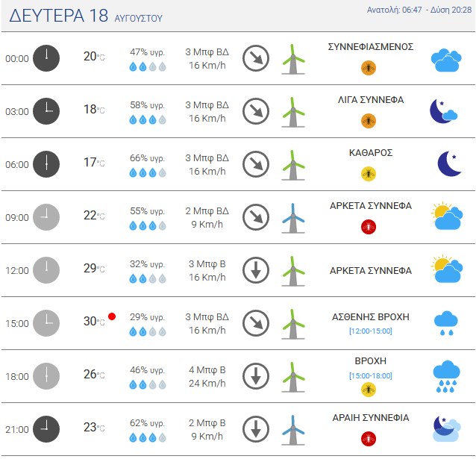Click the [12:00-15:00] rain time link
This screenshot has width=476, height=459.
click(371, 331)
